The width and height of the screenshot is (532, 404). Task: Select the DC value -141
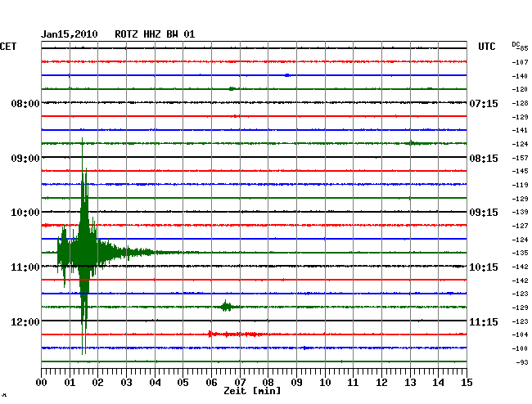tap(520, 130)
